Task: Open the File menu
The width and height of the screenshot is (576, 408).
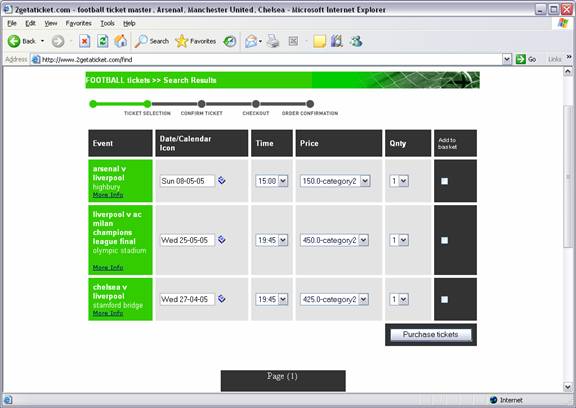Action: [12, 23]
